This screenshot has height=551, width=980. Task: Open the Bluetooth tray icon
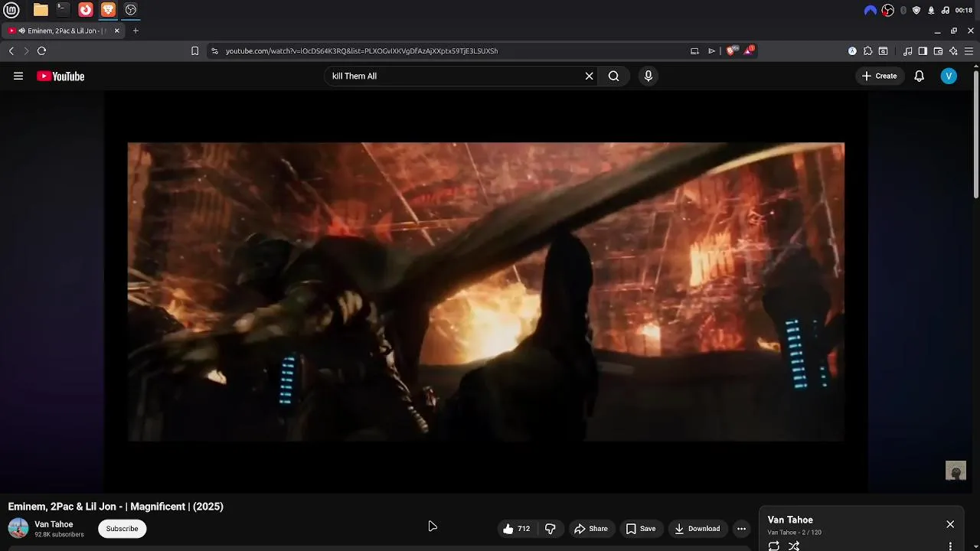pos(903,10)
